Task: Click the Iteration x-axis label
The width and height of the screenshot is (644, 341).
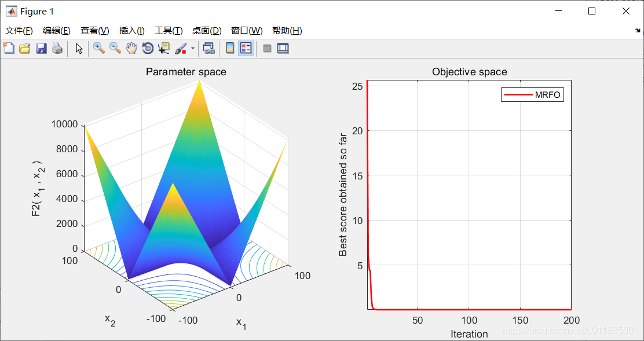Action: click(470, 333)
